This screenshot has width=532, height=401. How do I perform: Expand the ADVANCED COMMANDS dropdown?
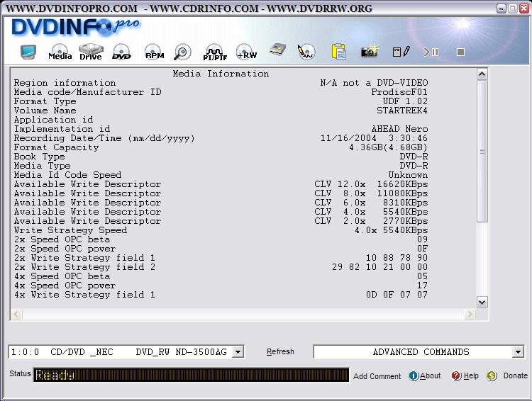pyautogui.click(x=518, y=352)
